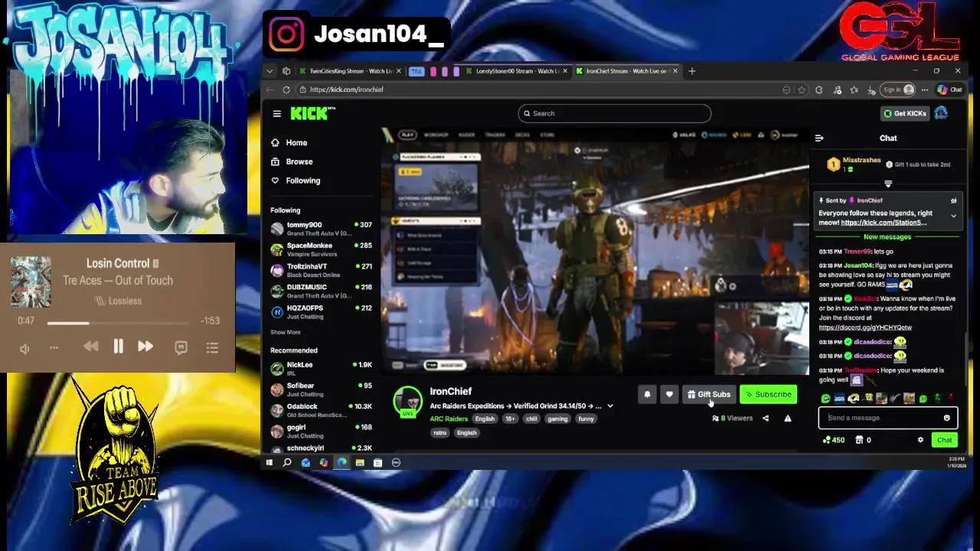
Task: Click the favorites star in address bar
Action: 802,90
